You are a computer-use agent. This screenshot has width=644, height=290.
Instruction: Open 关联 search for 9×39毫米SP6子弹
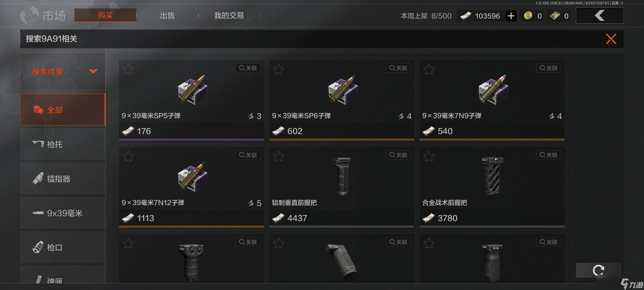click(398, 68)
